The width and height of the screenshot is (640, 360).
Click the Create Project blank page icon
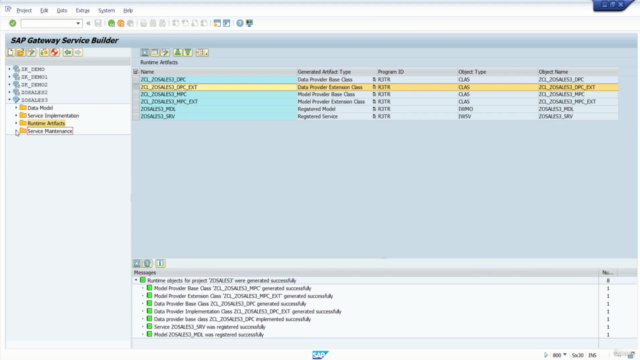click(x=11, y=52)
